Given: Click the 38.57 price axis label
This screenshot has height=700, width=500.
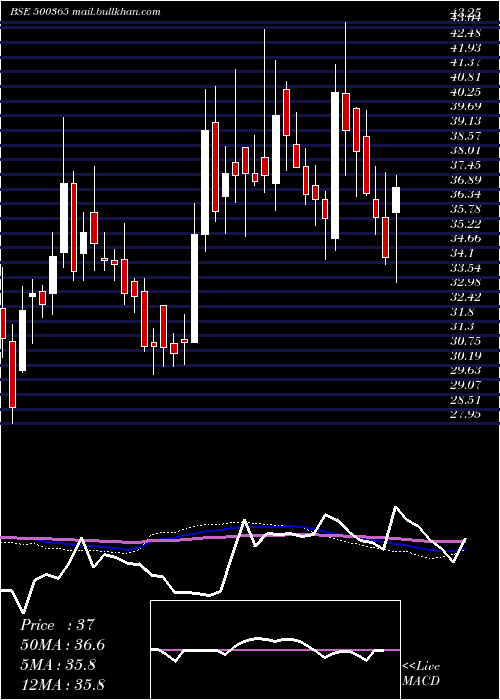Looking at the screenshot, I should pyautogui.click(x=466, y=136).
